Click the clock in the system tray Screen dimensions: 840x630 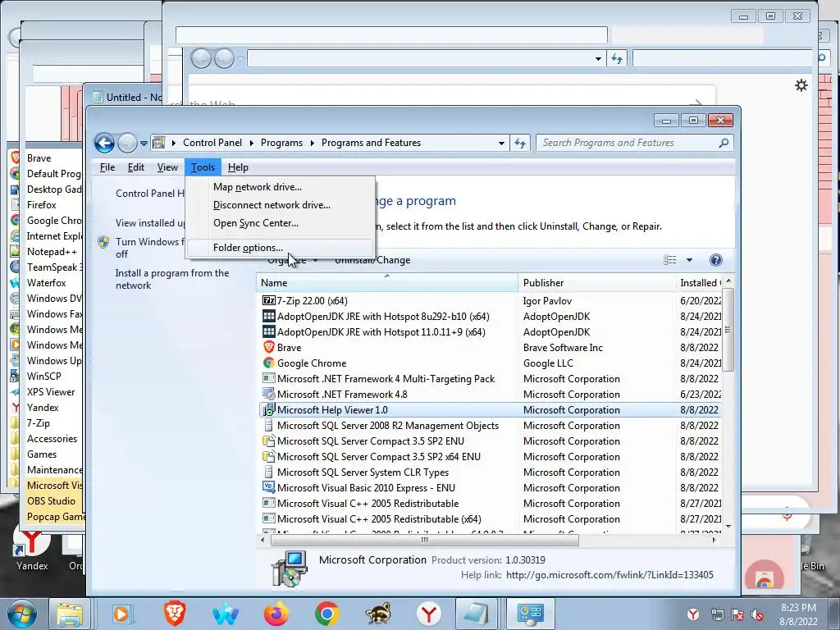point(798,614)
